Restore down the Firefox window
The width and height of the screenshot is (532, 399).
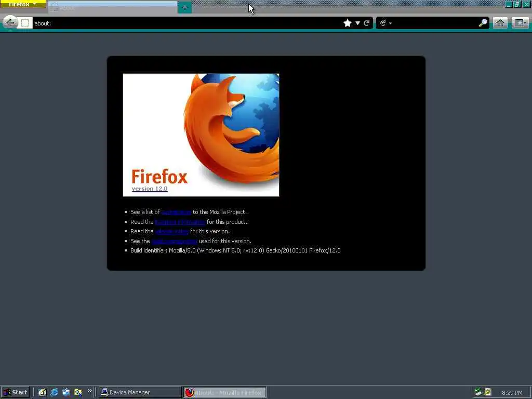(517, 4)
